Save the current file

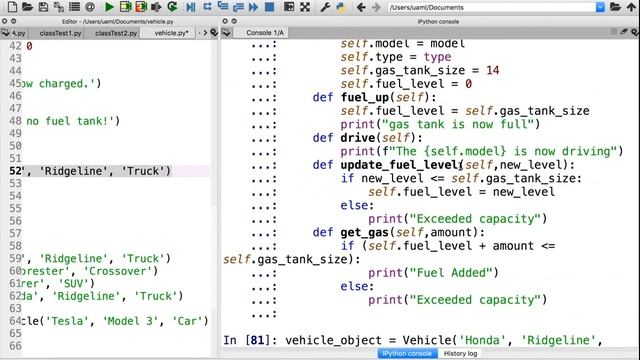click(43, 7)
